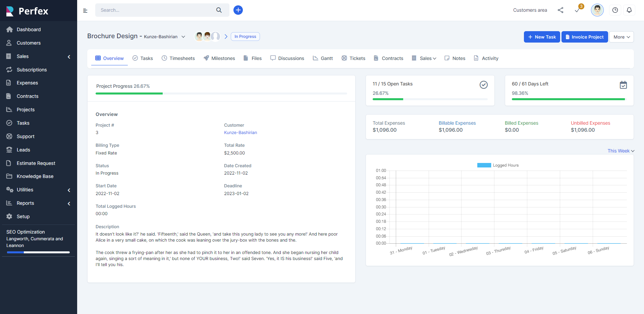This screenshot has width=644, height=314.
Task: Open the Milestones tab
Action: pos(219,58)
